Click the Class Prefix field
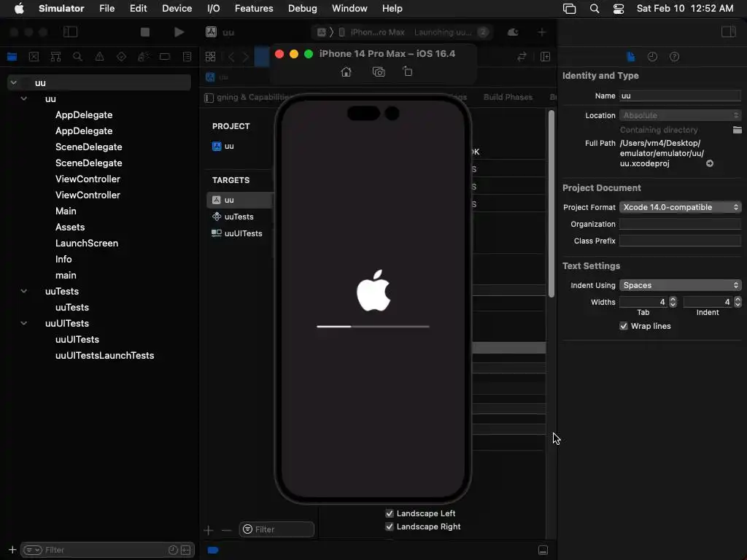The image size is (747, 560). (681, 241)
